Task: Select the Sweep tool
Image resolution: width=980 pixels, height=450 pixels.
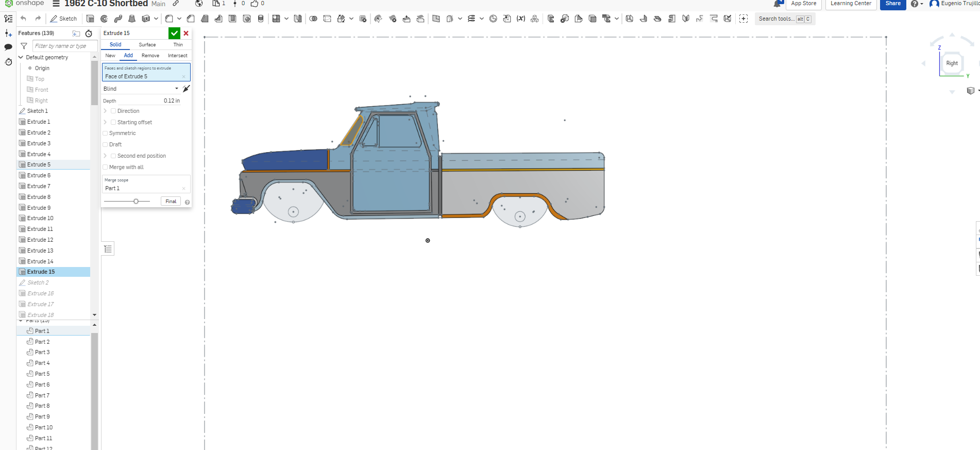Action: (x=118, y=19)
